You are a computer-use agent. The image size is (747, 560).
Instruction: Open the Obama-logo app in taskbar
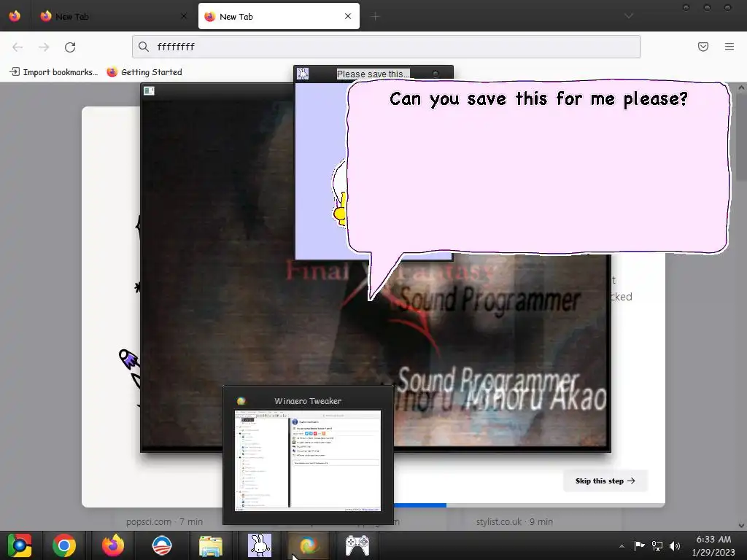(161, 545)
